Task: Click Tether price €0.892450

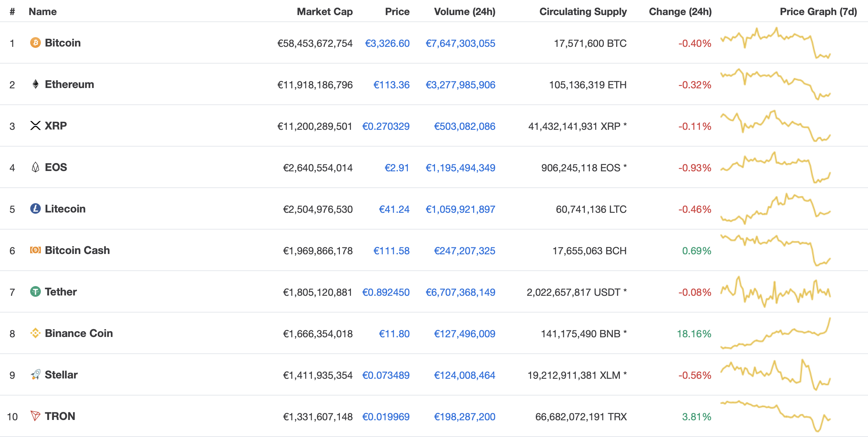Action: tap(386, 292)
